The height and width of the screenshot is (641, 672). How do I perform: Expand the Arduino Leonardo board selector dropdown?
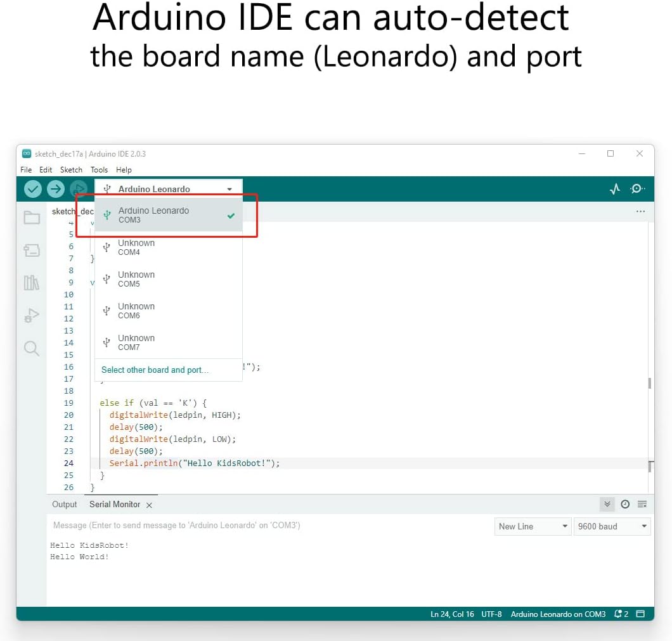(169, 189)
